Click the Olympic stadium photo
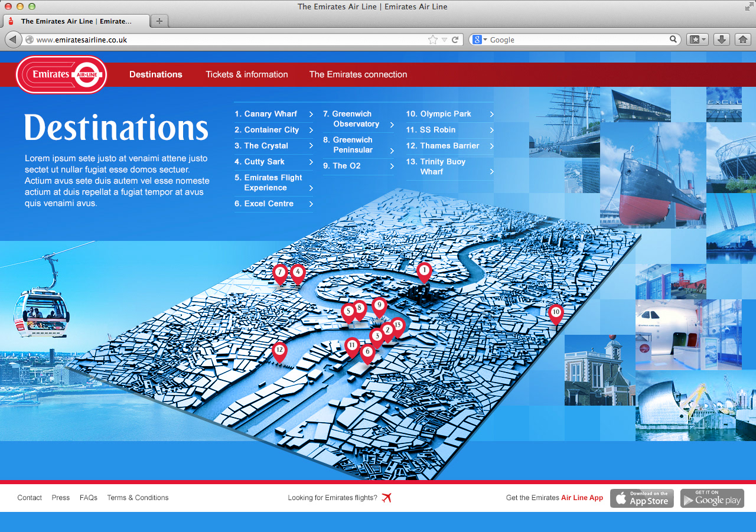The image size is (756, 532). (x=731, y=158)
